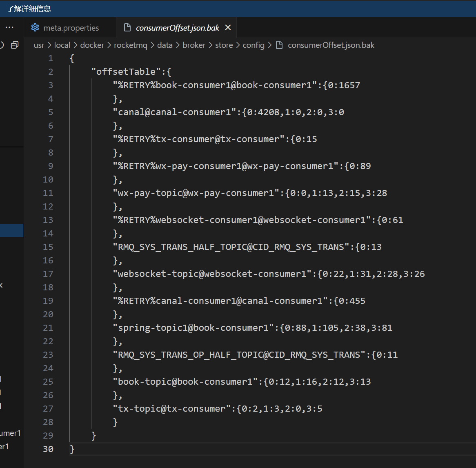Click the consumerOffset.json.bak breadcrumb item
The image size is (476, 468).
(x=331, y=45)
